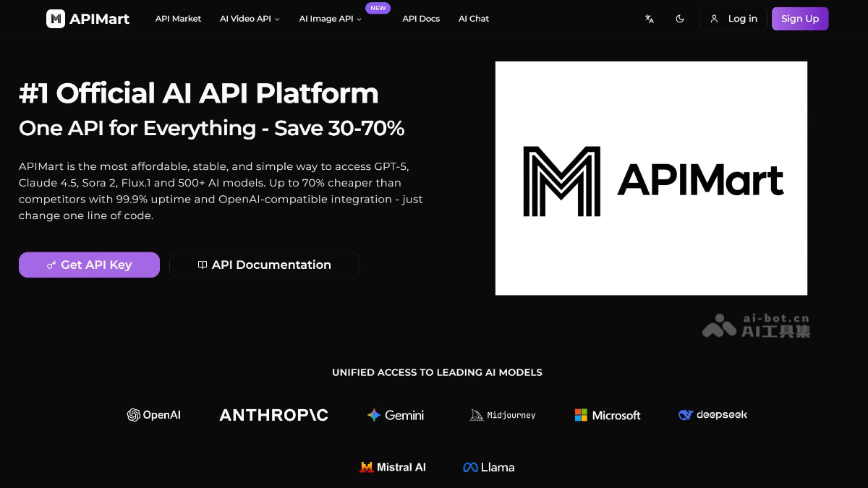The height and width of the screenshot is (488, 868).
Task: Select the OpenAI partner logo
Action: (153, 415)
